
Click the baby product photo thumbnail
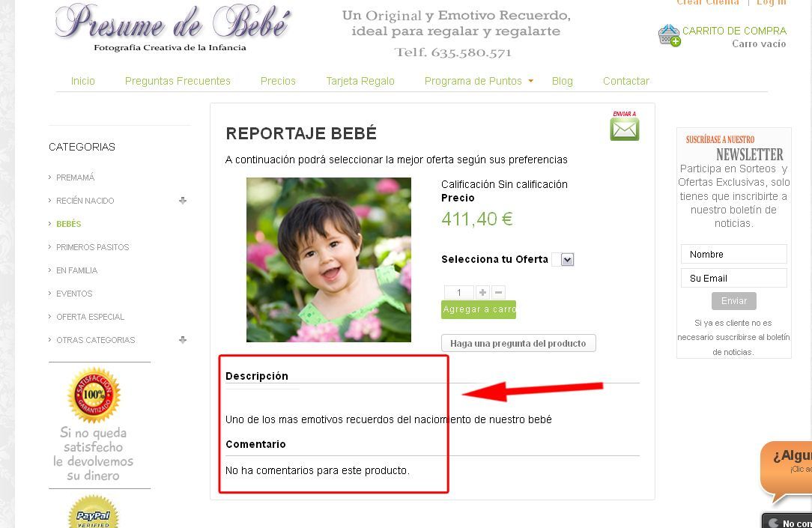coord(329,259)
